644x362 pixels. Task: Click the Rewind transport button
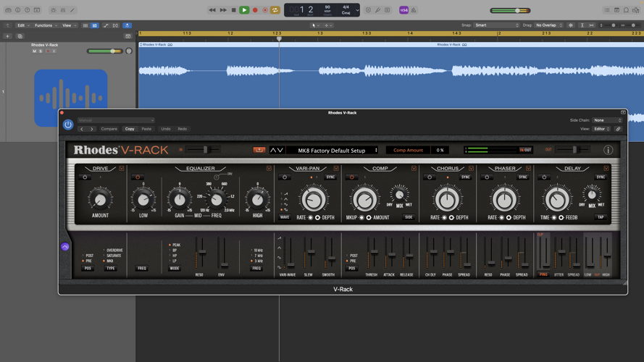click(212, 10)
